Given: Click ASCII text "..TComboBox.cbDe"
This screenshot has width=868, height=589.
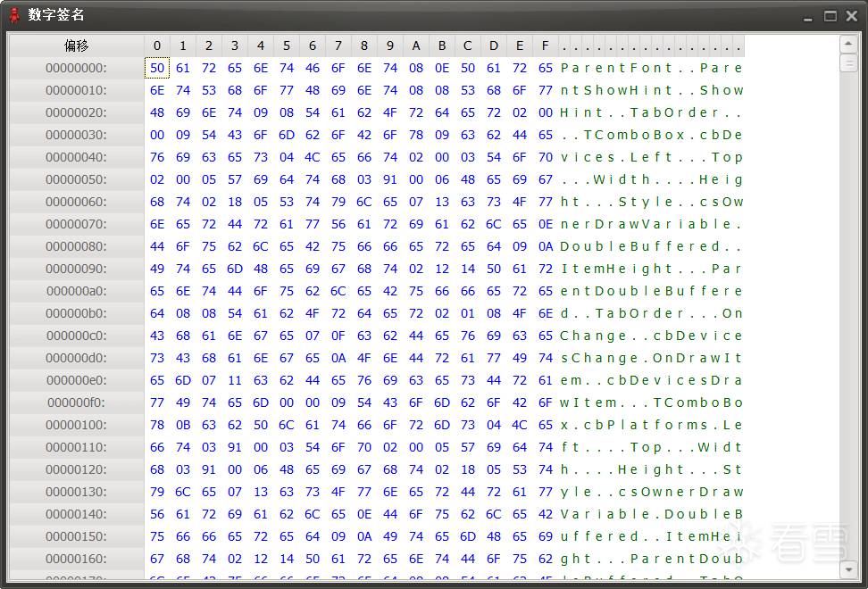Looking at the screenshot, I should [651, 135].
